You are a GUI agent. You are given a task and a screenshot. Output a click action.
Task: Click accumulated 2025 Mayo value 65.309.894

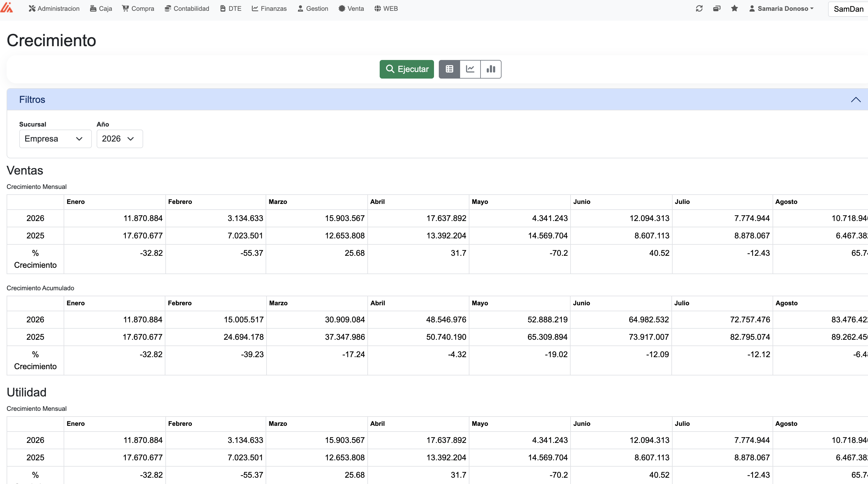[547, 337]
